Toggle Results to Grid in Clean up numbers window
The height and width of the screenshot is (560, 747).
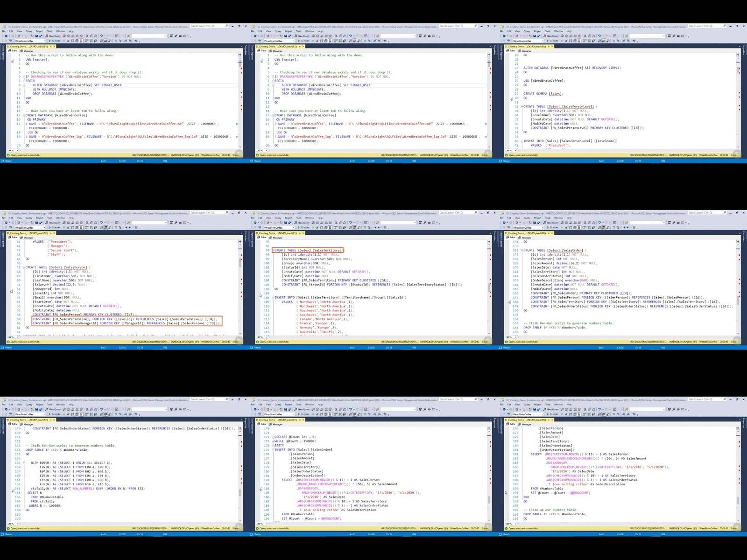click(x=604, y=414)
